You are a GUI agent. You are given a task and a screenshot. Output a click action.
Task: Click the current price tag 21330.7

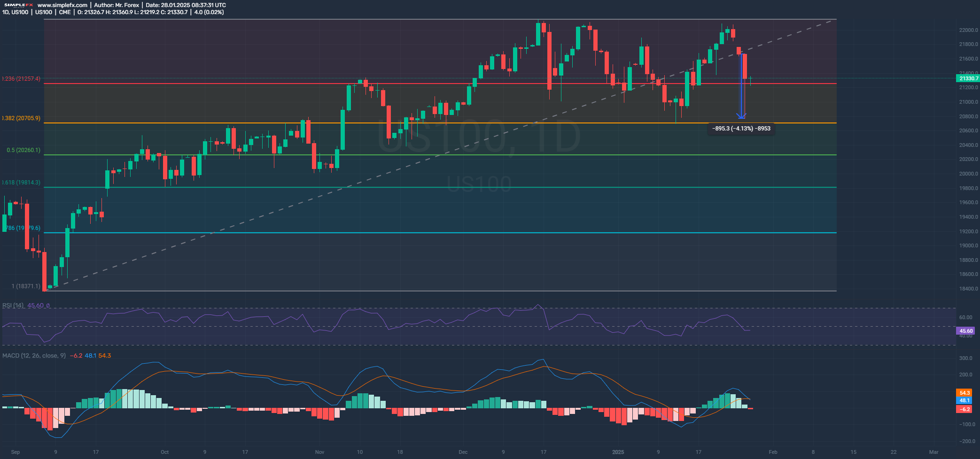point(968,78)
